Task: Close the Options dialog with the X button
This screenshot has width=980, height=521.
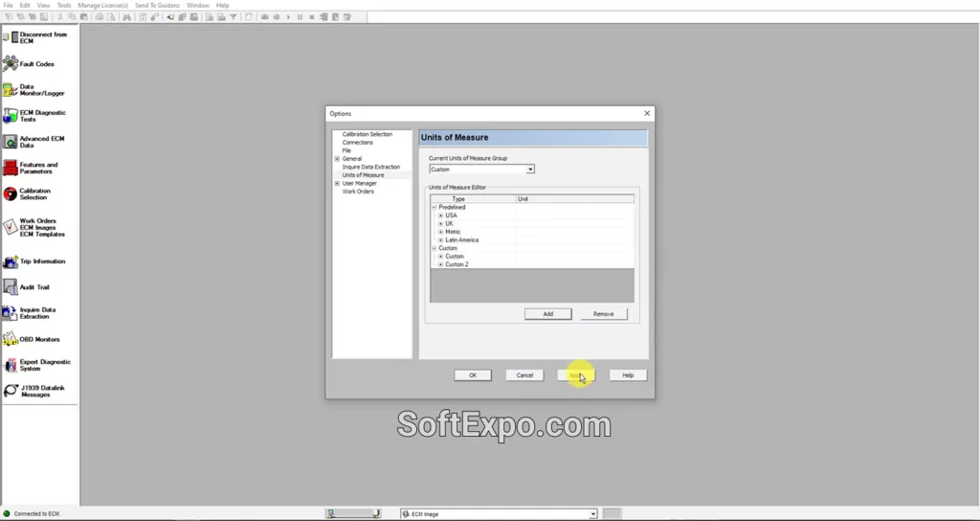Action: point(647,113)
